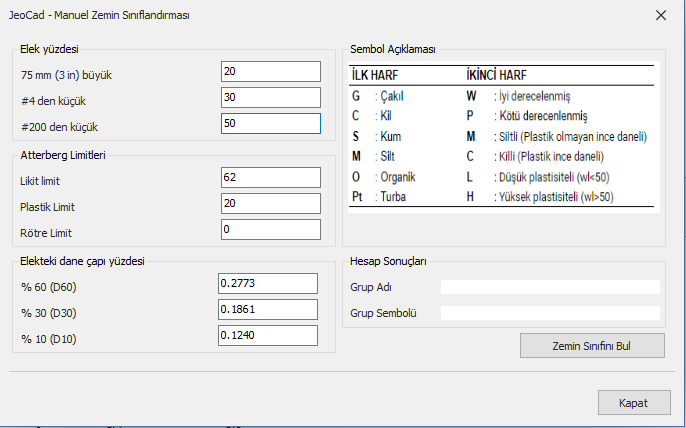
Task: Click the Grup Sembolü result field
Action: pyautogui.click(x=550, y=313)
